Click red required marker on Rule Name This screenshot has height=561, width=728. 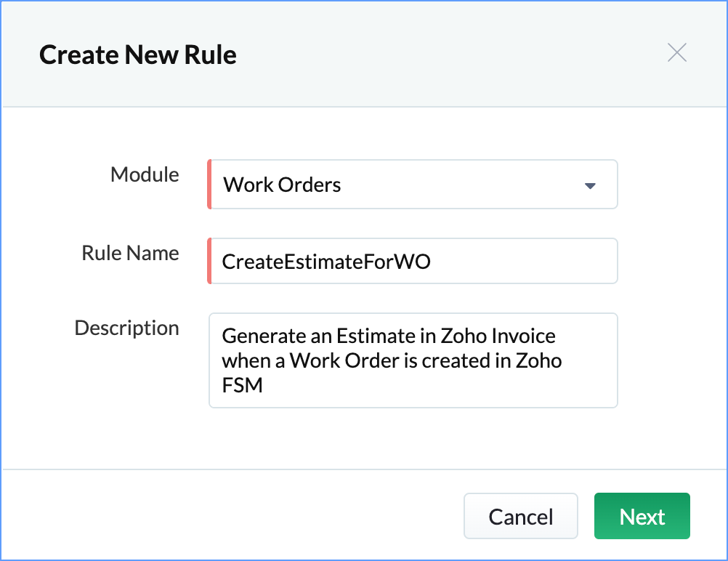[209, 261]
